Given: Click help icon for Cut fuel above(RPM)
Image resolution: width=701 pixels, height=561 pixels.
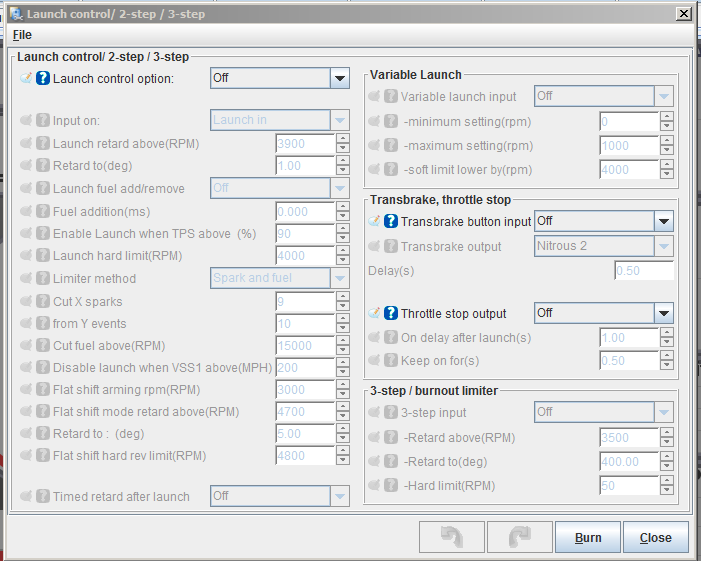Looking at the screenshot, I should click(x=43, y=346).
